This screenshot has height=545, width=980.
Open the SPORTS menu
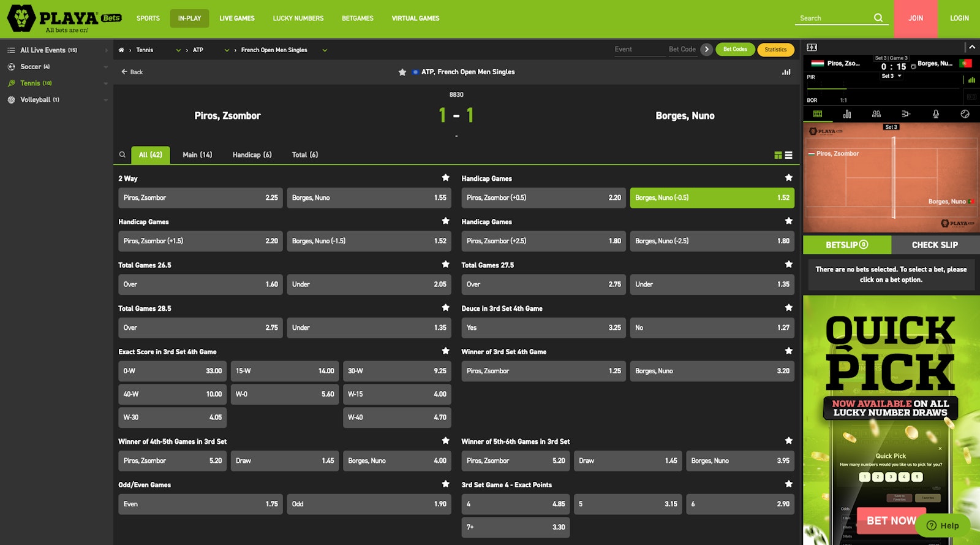click(148, 18)
